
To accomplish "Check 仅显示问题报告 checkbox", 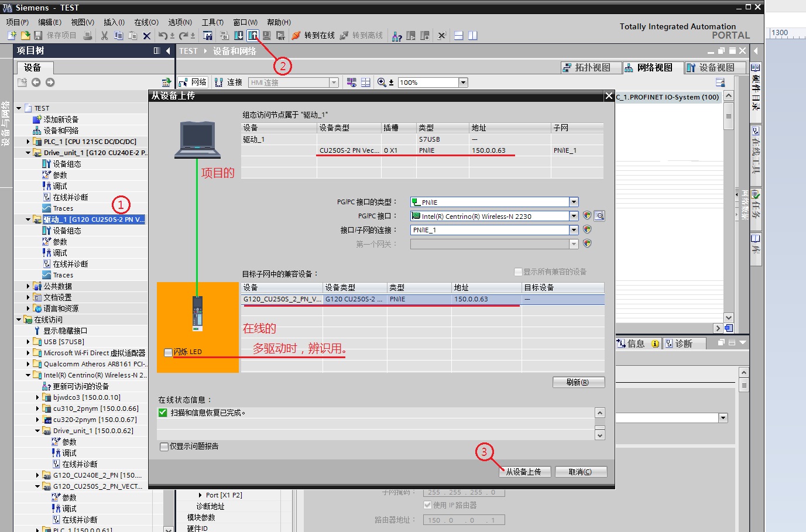I will tap(164, 447).
